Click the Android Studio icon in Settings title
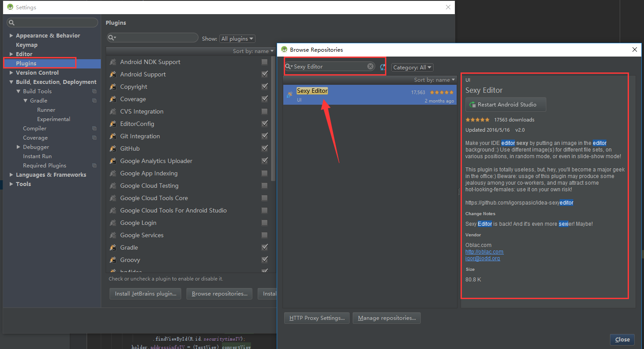644x349 pixels. click(10, 7)
